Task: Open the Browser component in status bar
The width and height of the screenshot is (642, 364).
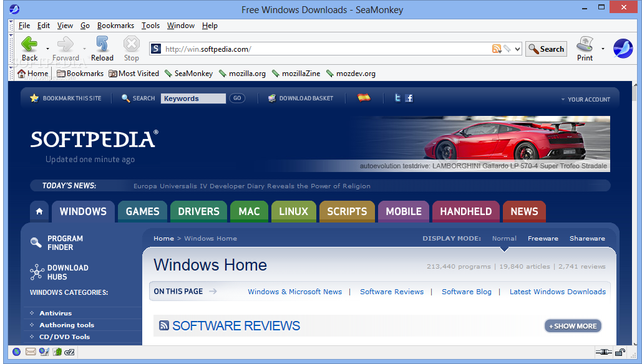Action: click(16, 352)
